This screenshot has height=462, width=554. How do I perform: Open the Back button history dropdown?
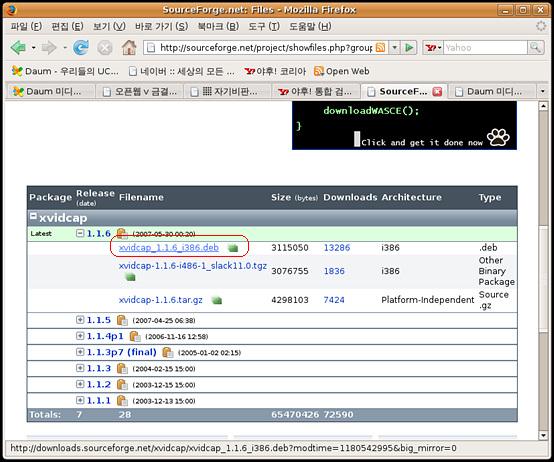point(34,47)
